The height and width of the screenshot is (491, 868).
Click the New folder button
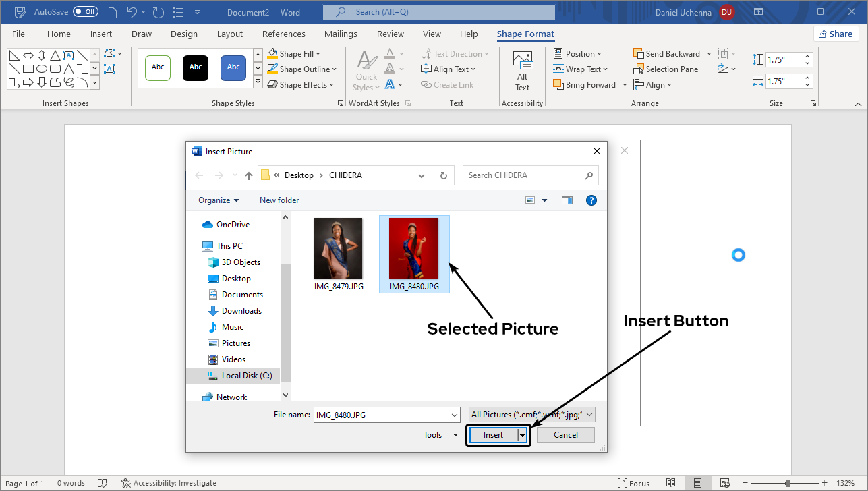coord(279,200)
